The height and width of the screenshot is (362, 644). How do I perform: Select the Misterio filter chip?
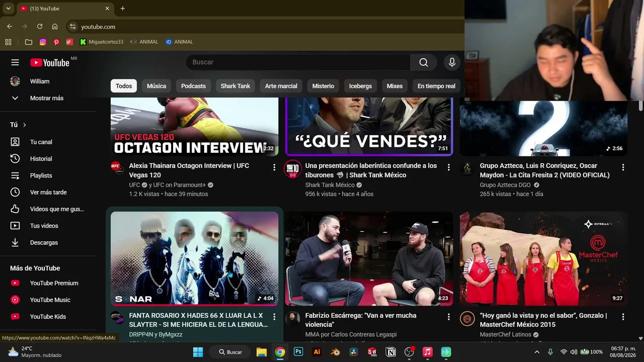tap(323, 86)
